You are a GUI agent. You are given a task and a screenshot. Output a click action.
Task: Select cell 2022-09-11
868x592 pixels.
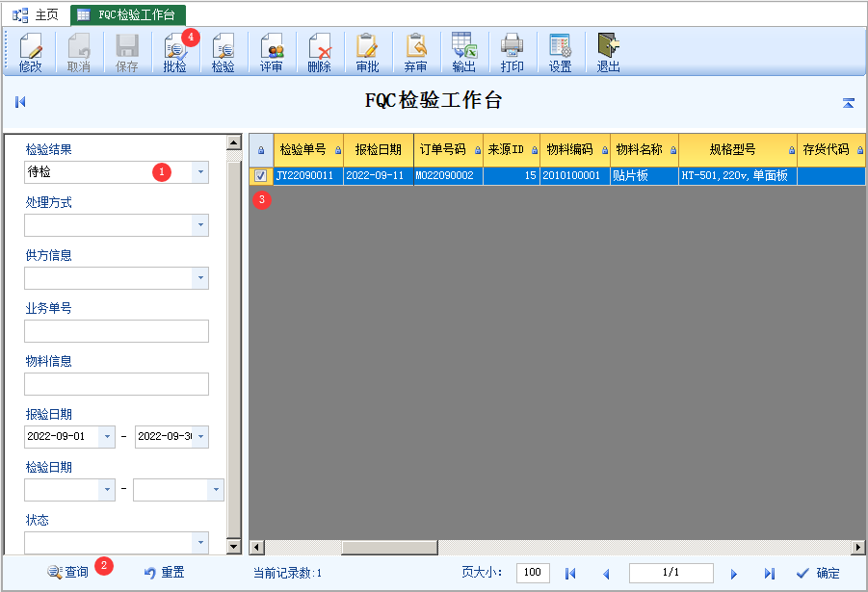(378, 176)
